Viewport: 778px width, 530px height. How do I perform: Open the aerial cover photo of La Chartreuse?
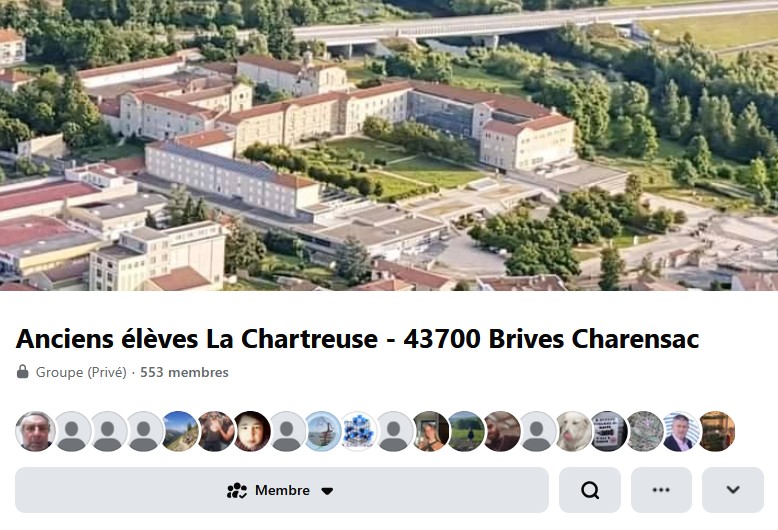pos(389,145)
